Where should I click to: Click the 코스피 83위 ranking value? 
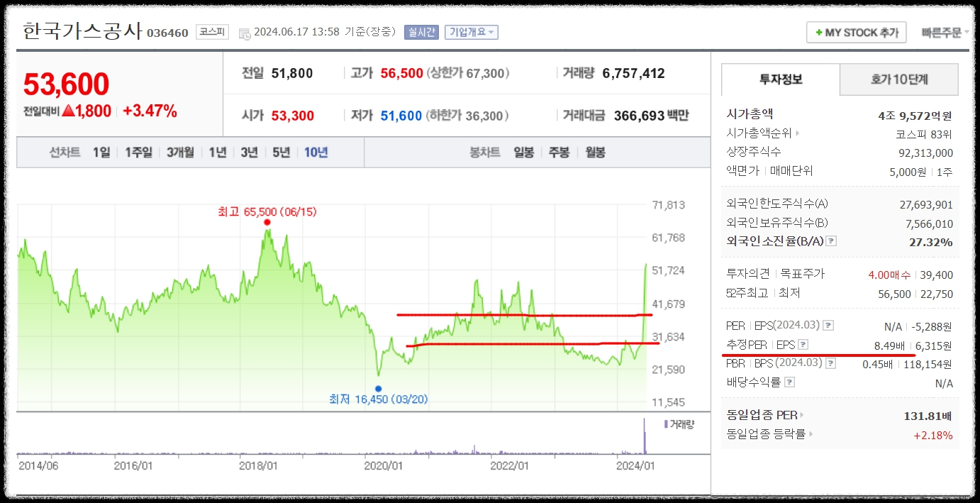[x=924, y=133]
